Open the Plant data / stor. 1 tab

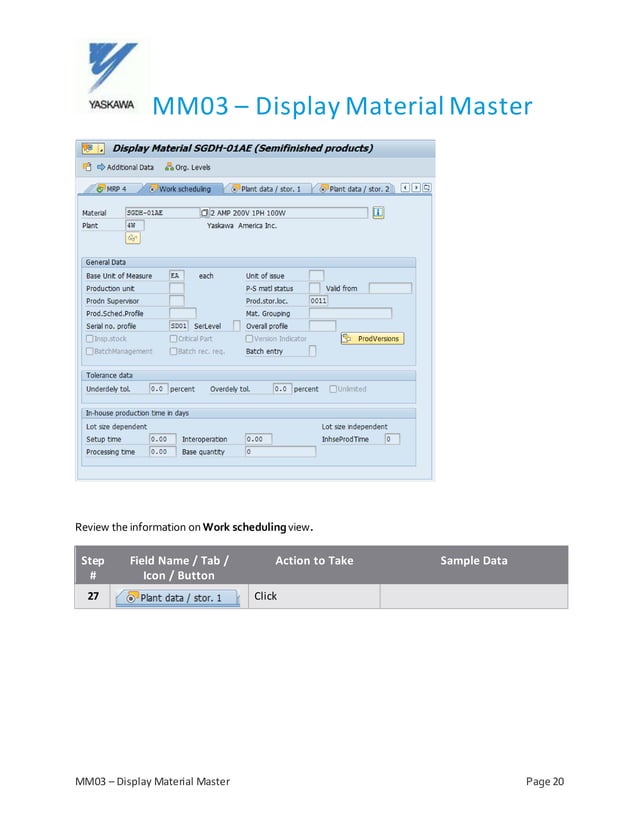click(267, 189)
